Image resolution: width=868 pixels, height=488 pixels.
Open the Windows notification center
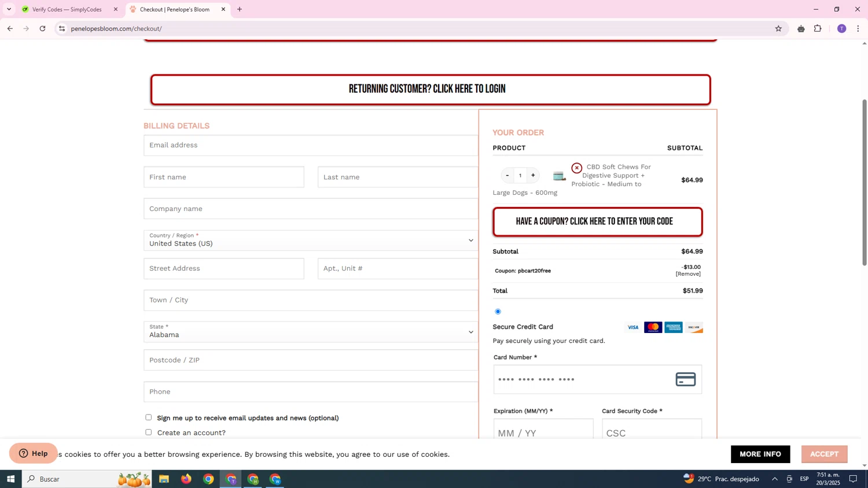(x=853, y=479)
